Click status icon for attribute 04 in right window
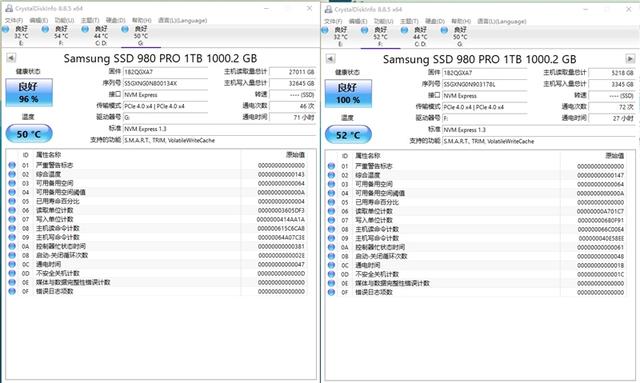This screenshot has width=640, height=383. (331, 193)
